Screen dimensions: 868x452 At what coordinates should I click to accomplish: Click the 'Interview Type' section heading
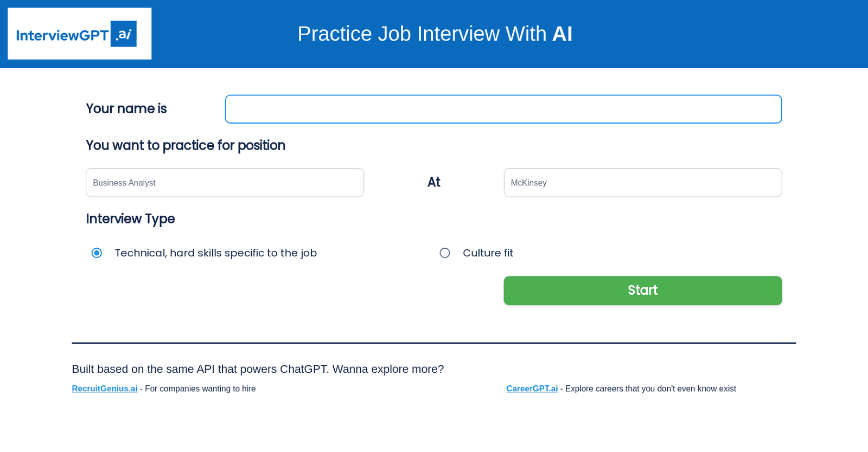130,219
